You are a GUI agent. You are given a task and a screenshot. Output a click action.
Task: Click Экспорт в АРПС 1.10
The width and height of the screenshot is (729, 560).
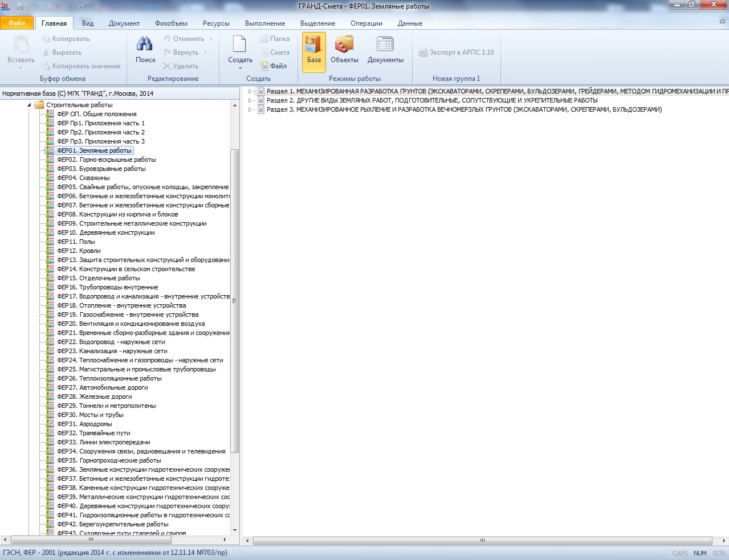pyautogui.click(x=457, y=52)
